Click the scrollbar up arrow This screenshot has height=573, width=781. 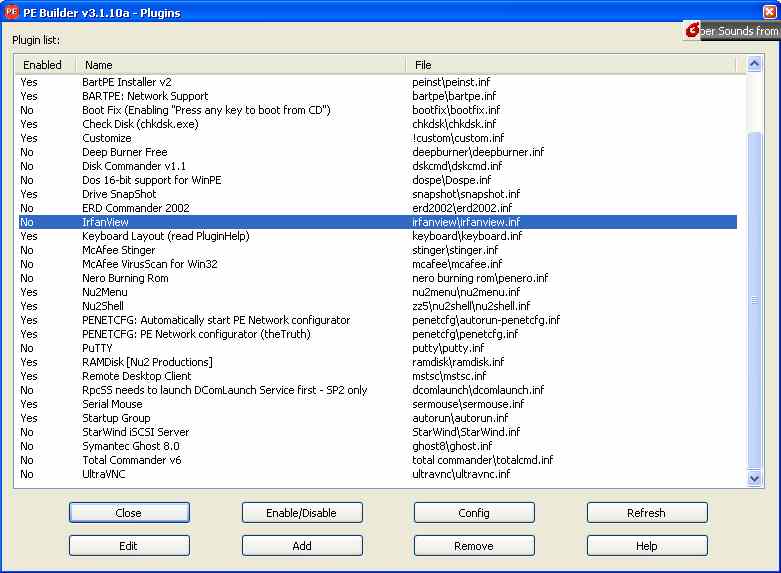pos(754,64)
